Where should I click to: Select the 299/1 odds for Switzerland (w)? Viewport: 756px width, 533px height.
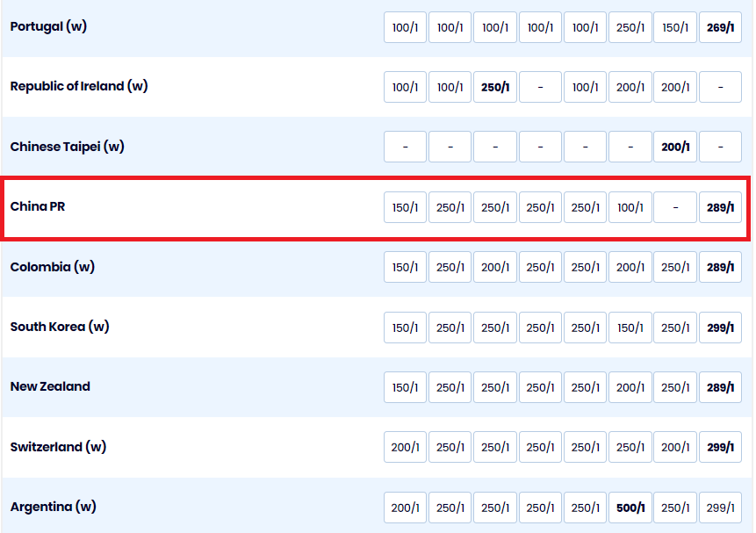click(x=720, y=447)
